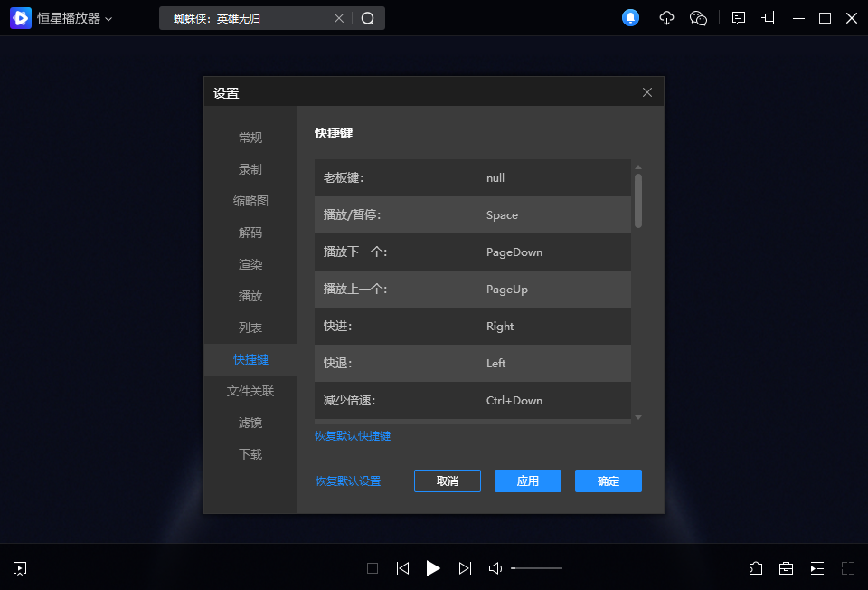Screen dimensions: 868x590
Task: Click the scrollbar down arrow in shortcut list
Action: 638,417
